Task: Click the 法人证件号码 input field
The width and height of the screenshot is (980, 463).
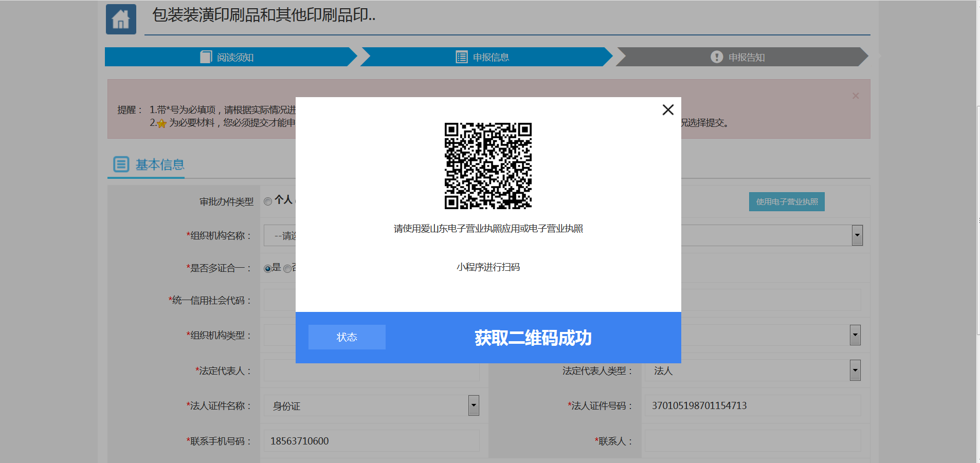Action: tap(753, 405)
